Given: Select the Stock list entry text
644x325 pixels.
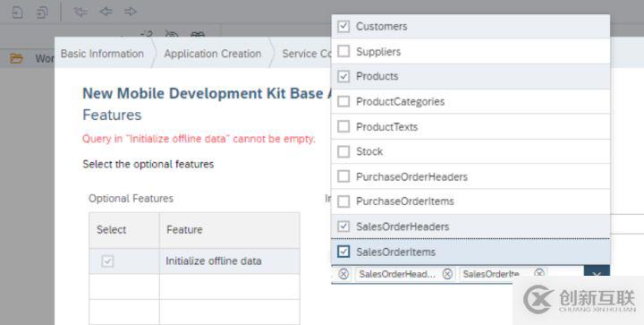Looking at the screenshot, I should tap(369, 151).
